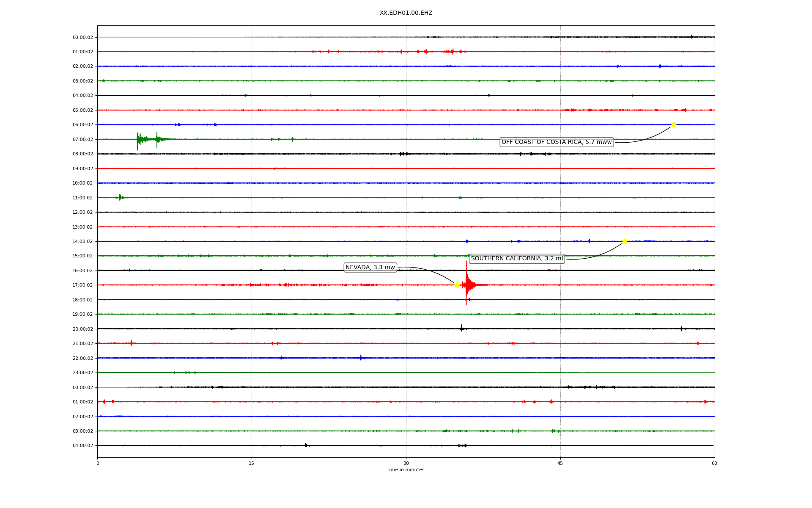This screenshot has height=508, width=812.
Task: Click the yellow star on 14:00:02 trace
Action: (x=625, y=241)
